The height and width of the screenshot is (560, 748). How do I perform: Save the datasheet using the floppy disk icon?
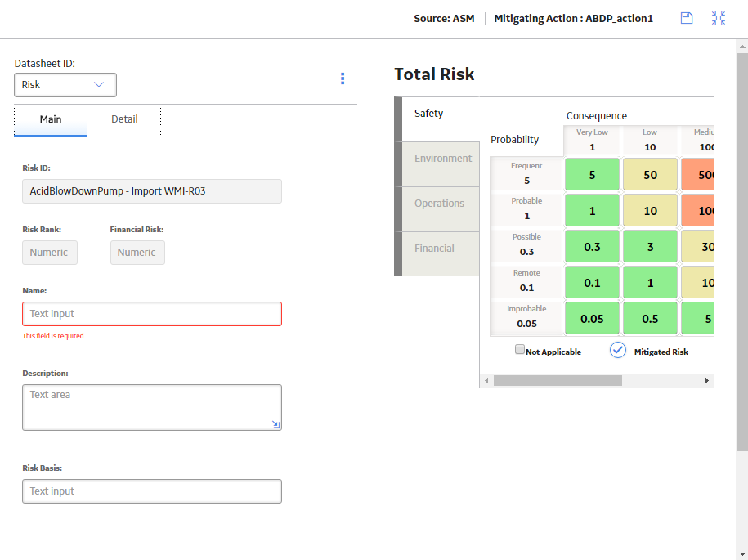click(687, 18)
